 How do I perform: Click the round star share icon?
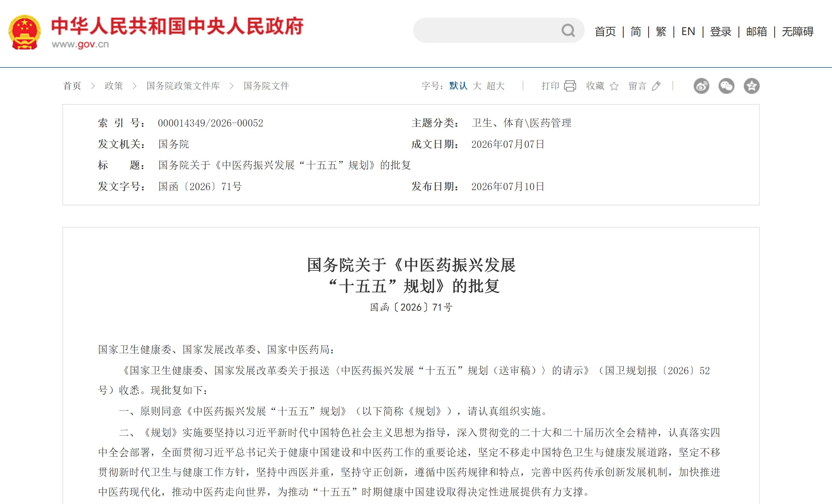coord(752,86)
